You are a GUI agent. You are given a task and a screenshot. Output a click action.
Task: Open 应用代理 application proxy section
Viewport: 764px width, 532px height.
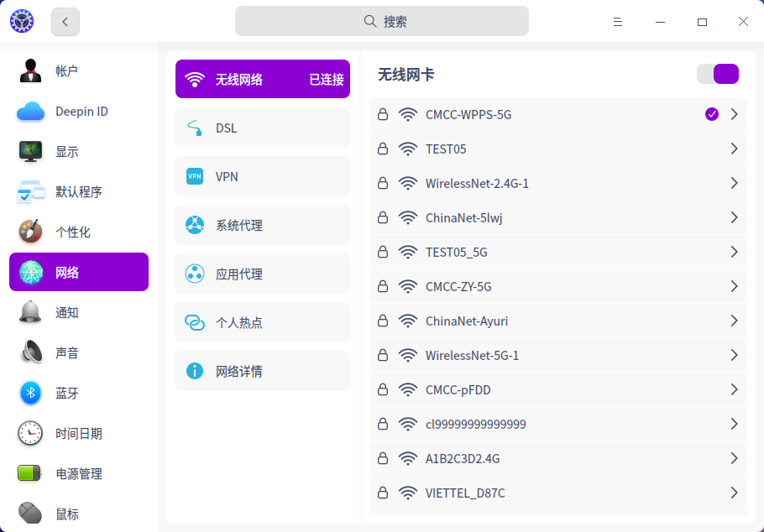click(x=263, y=274)
